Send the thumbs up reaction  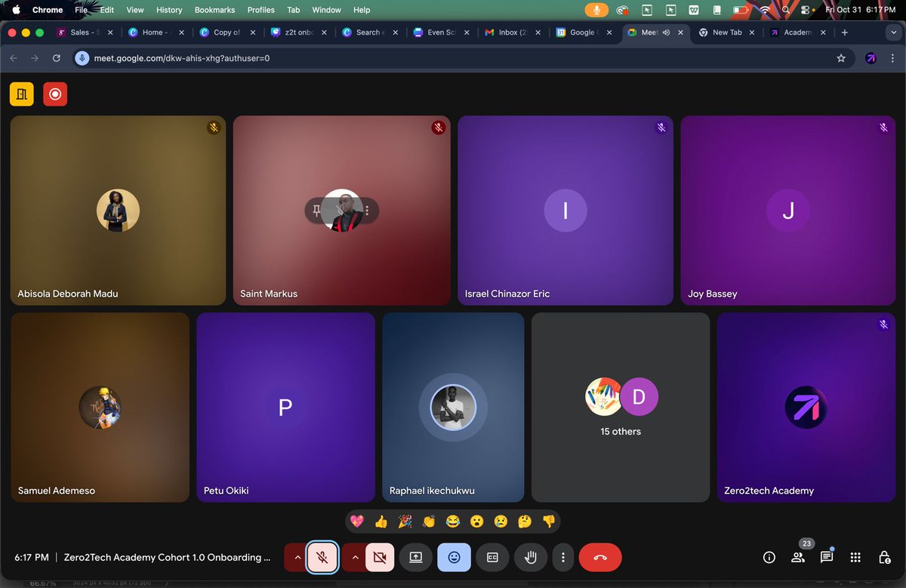tap(381, 522)
